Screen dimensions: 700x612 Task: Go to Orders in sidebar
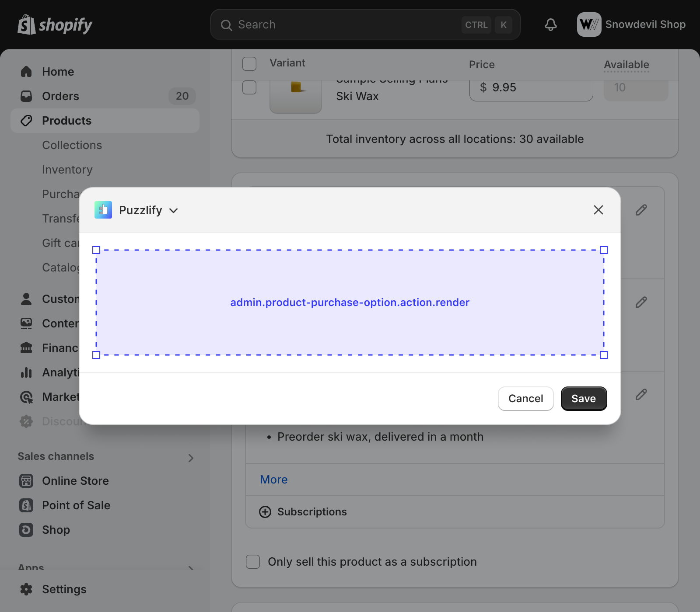click(60, 96)
